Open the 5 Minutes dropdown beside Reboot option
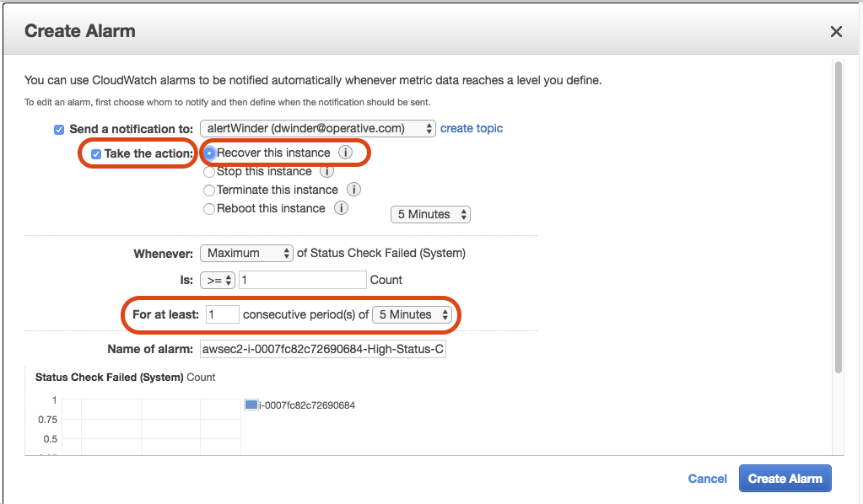This screenshot has width=863, height=504. tap(430, 214)
